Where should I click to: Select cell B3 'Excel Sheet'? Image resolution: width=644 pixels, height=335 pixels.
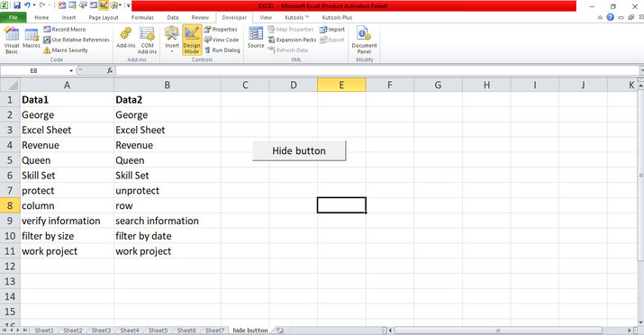[168, 131]
